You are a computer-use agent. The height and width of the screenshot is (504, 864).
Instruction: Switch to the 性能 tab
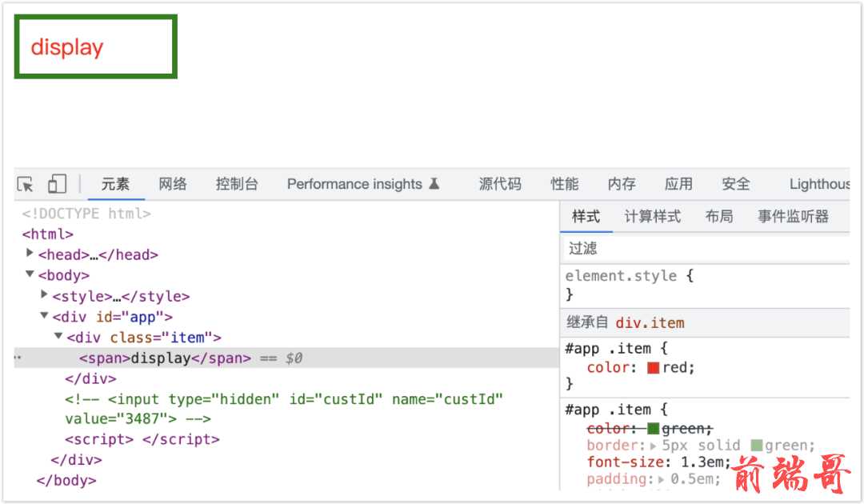(564, 184)
